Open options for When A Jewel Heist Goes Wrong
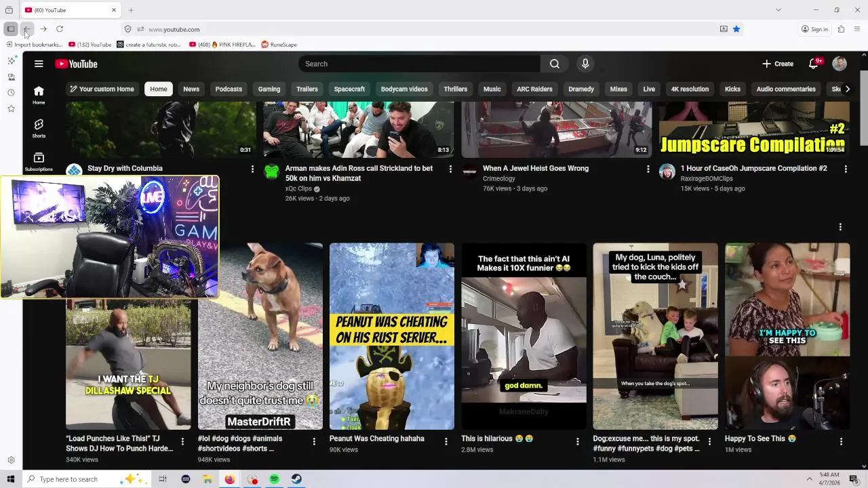Image resolution: width=868 pixels, height=488 pixels. click(648, 169)
